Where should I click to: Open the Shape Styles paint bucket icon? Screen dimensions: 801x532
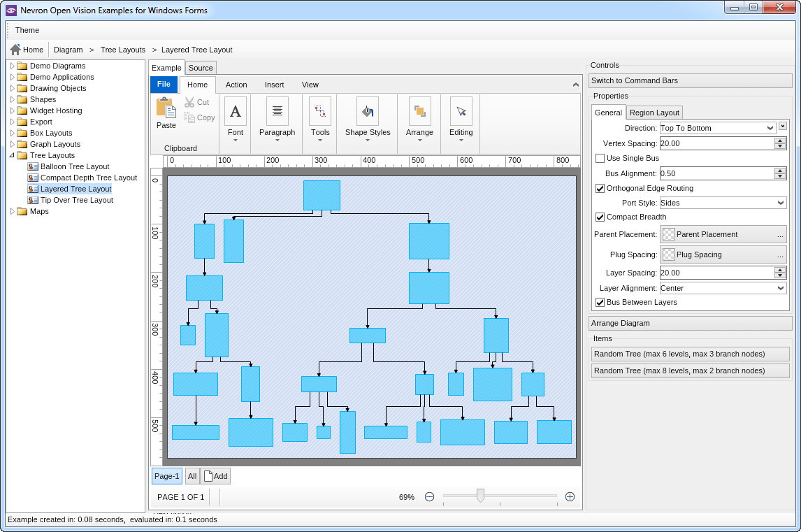[368, 111]
